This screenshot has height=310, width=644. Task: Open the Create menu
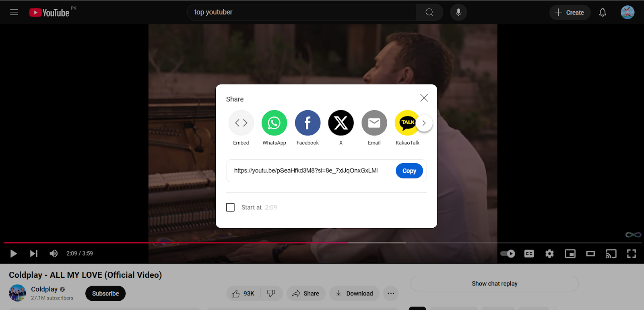click(570, 12)
